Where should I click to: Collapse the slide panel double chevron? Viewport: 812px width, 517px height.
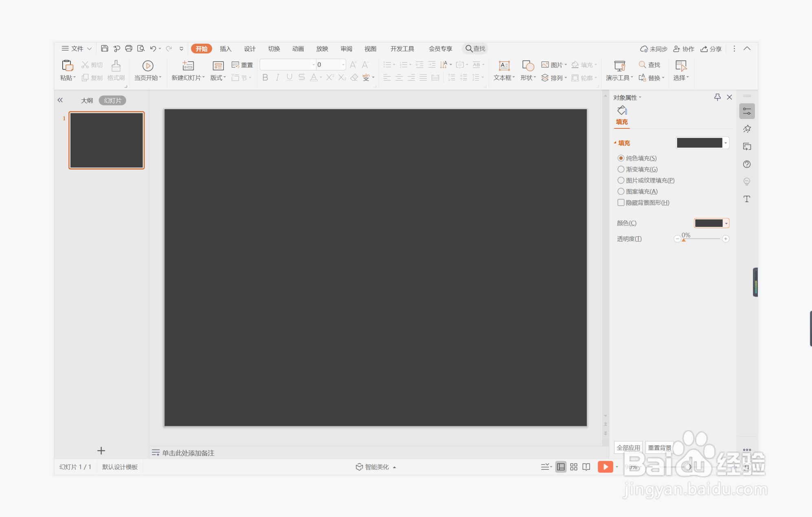(x=60, y=100)
